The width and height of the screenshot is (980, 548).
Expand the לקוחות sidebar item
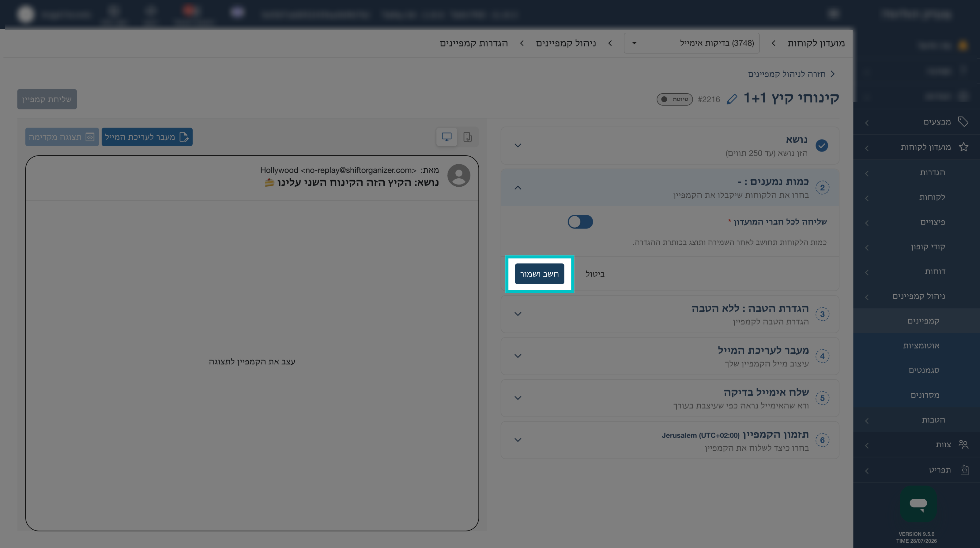pyautogui.click(x=917, y=197)
